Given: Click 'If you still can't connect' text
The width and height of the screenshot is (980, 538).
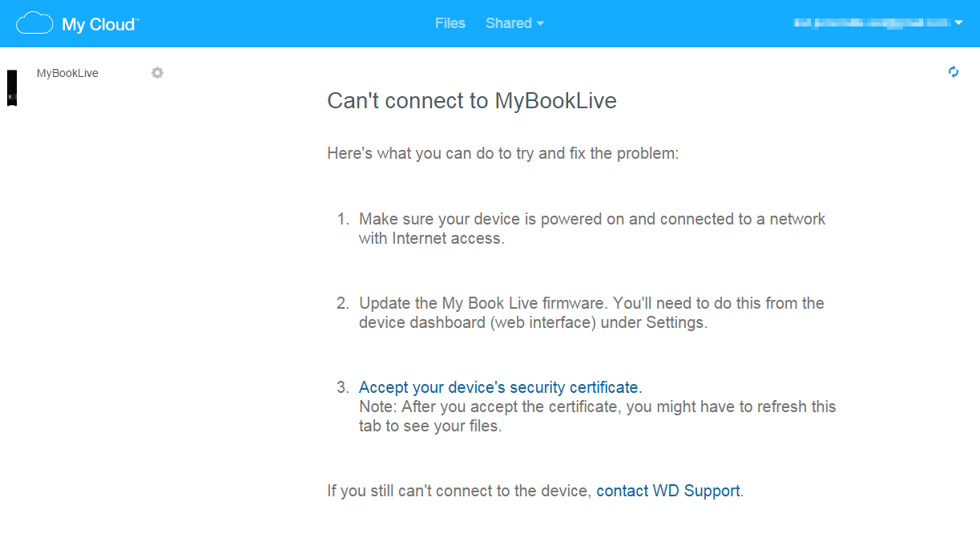Looking at the screenshot, I should tap(459, 491).
